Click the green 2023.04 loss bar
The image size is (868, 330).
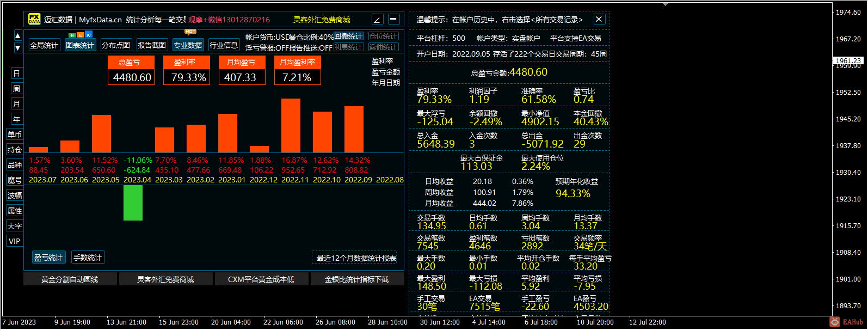coord(133,203)
